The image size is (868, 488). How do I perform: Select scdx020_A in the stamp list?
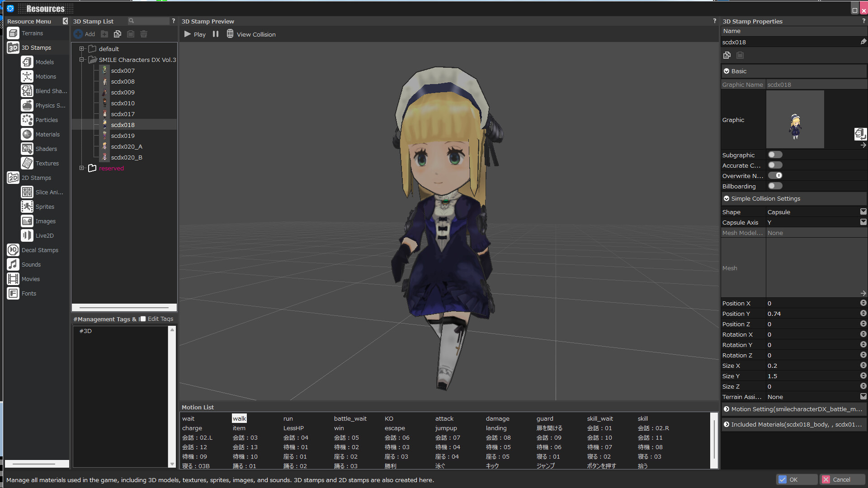pos(126,146)
